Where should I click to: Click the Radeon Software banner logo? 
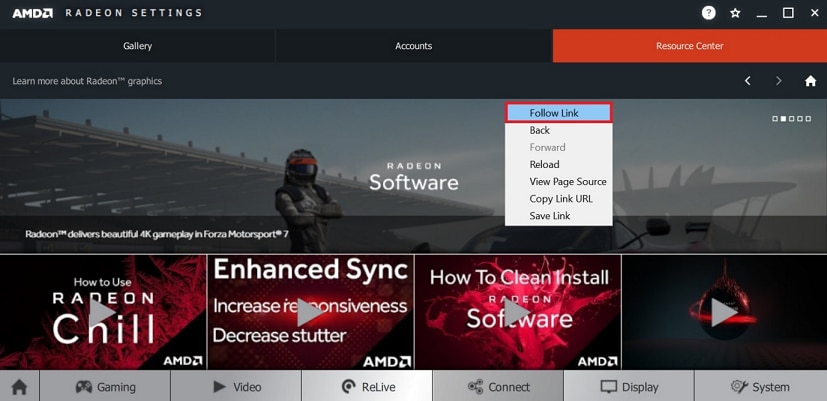(x=414, y=177)
